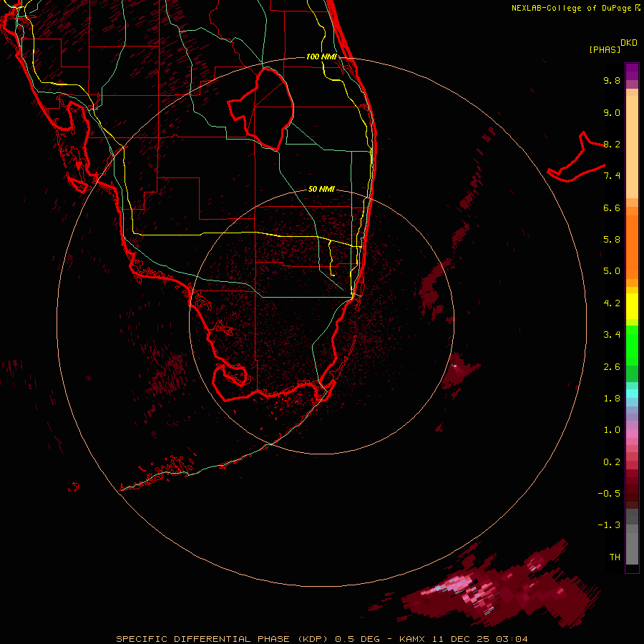
Task: Click the 9.8 scale value
Action: coord(612,80)
